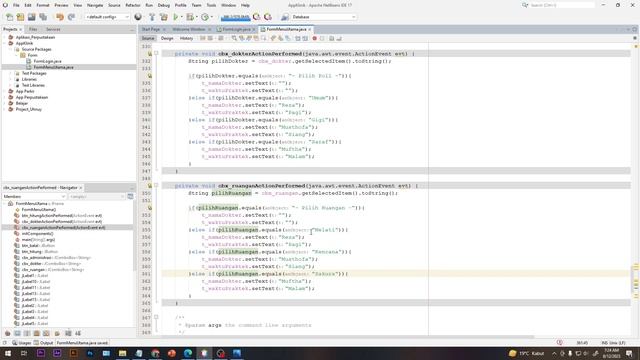Click the Debug Project toolbar icon

(x=190, y=17)
